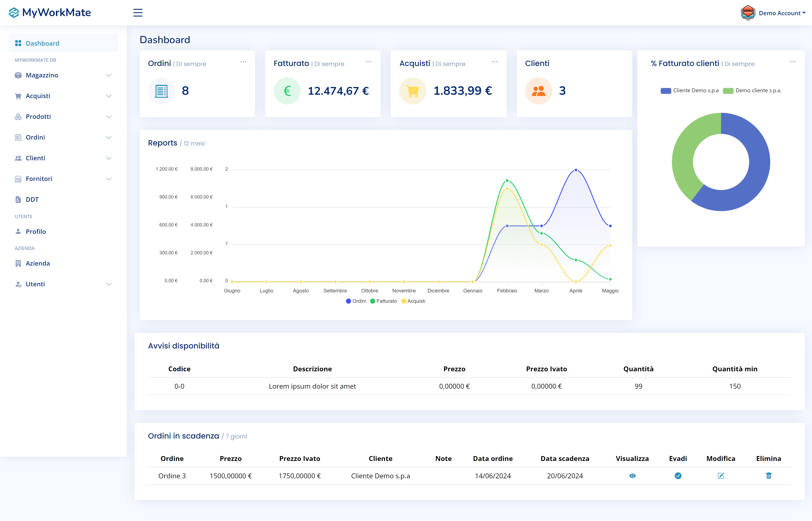
Task: Click the eye icon to view Ordine 3
Action: (x=632, y=476)
